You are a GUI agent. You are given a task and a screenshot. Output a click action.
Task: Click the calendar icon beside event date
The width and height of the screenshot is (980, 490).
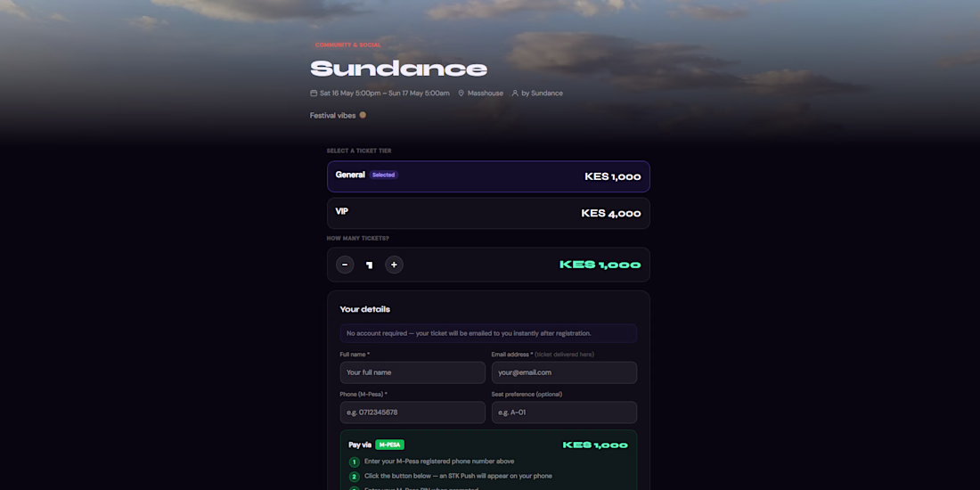click(x=314, y=94)
